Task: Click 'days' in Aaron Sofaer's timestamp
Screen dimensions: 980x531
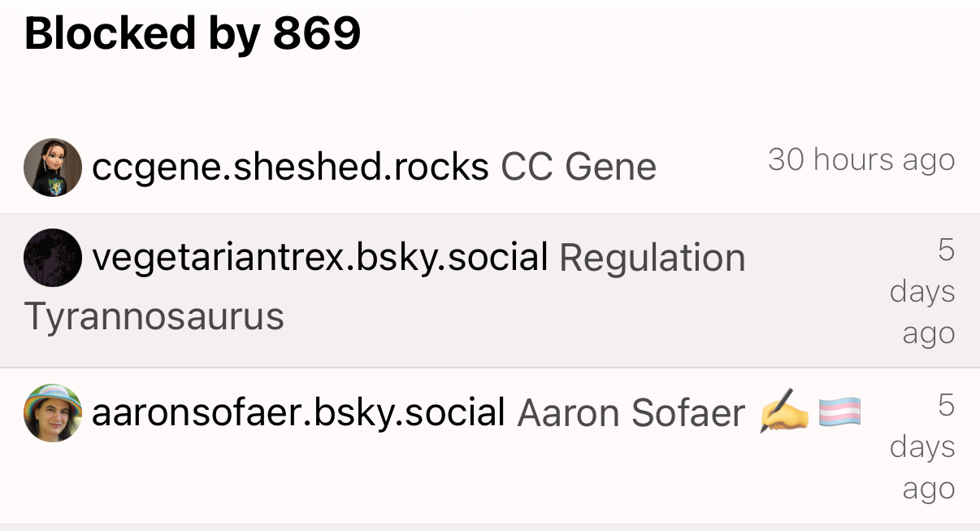Action: click(x=922, y=446)
